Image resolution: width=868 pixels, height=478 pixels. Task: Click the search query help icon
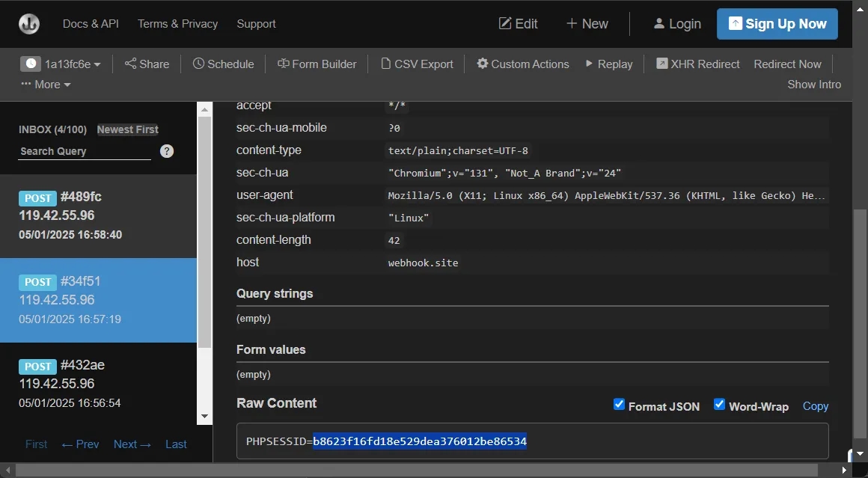coord(167,151)
